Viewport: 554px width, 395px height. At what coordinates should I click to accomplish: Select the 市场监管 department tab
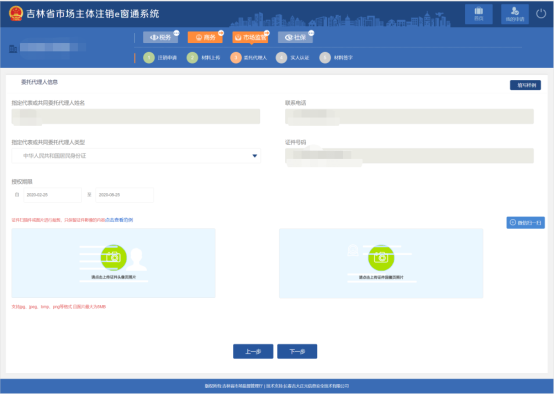pyautogui.click(x=250, y=37)
